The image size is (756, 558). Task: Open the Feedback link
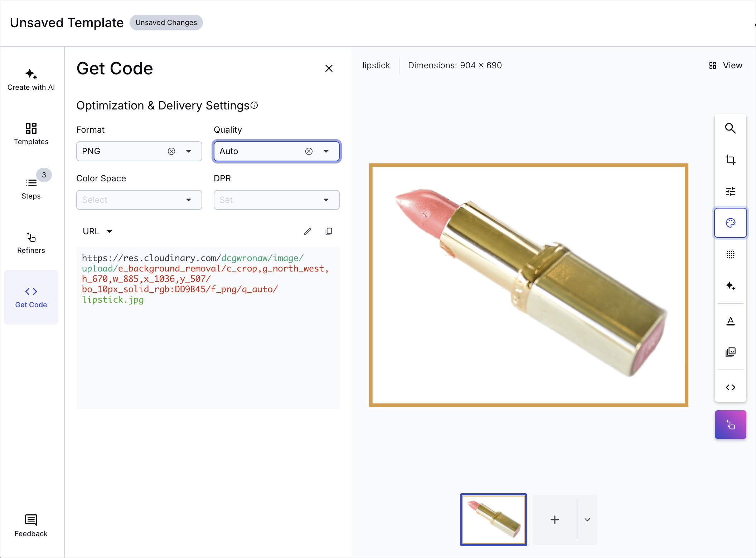pyautogui.click(x=31, y=526)
